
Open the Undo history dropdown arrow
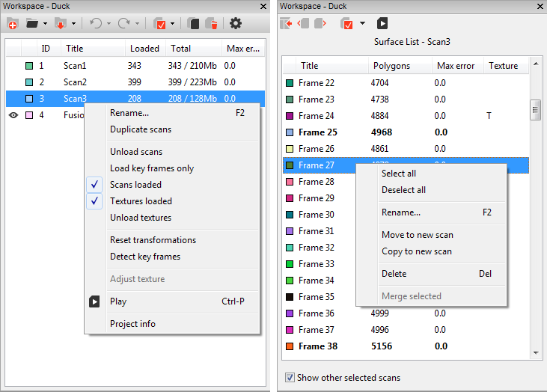[109, 24]
